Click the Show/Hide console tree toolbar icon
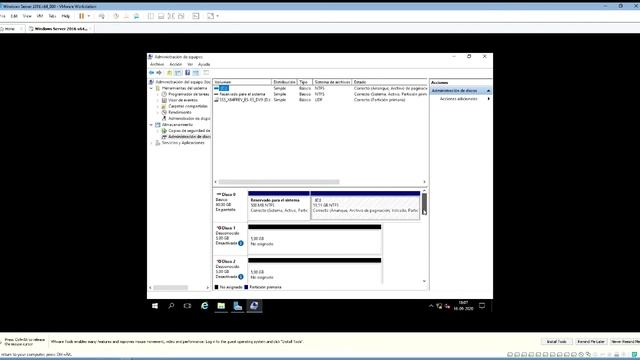 (x=178, y=73)
